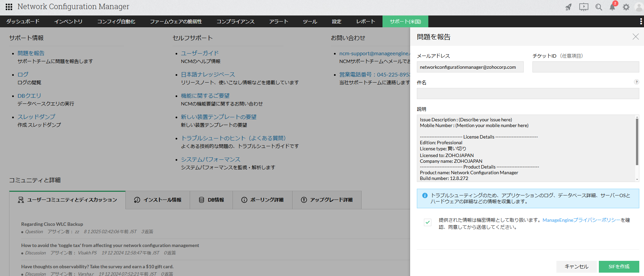The image size is (644, 276).
Task: Switch to the DB情報 tab
Action: click(x=211, y=200)
